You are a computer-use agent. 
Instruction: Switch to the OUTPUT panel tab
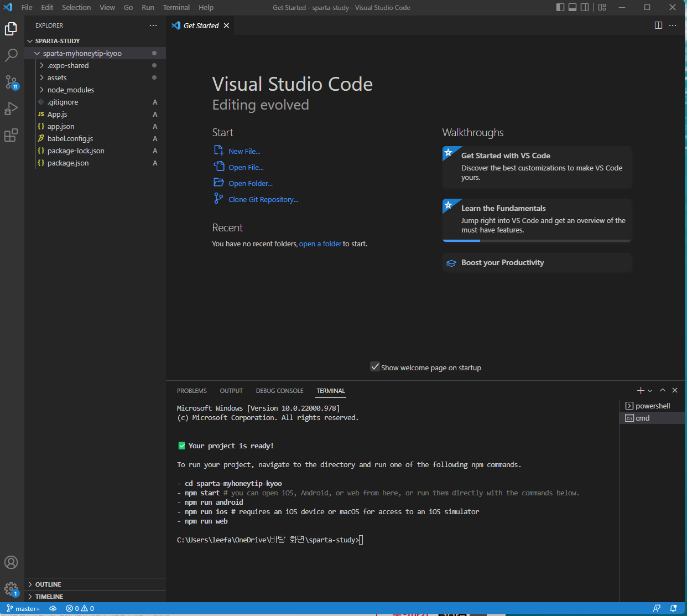231,391
